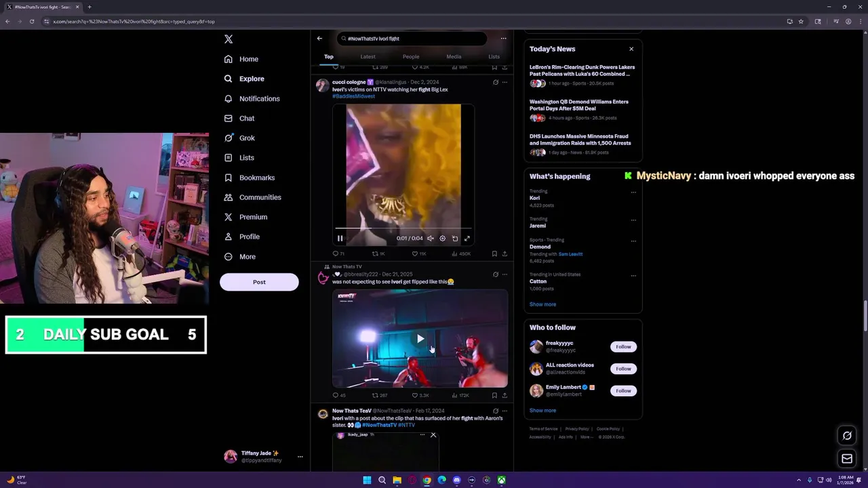Close the Today's News panel
Image resolution: width=868 pixels, height=488 pixels.
coord(631,49)
